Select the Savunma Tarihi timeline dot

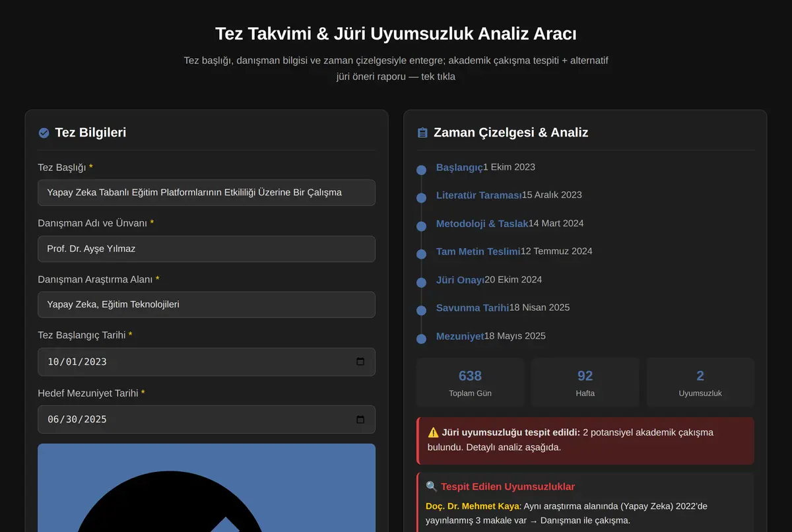coord(421,311)
